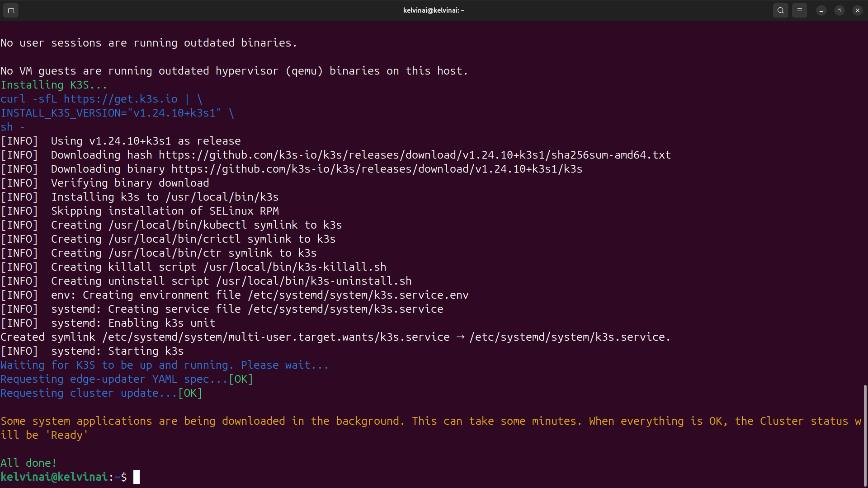Click the k3s binary GitHub download URL
The height and width of the screenshot is (488, 868).
377,169
